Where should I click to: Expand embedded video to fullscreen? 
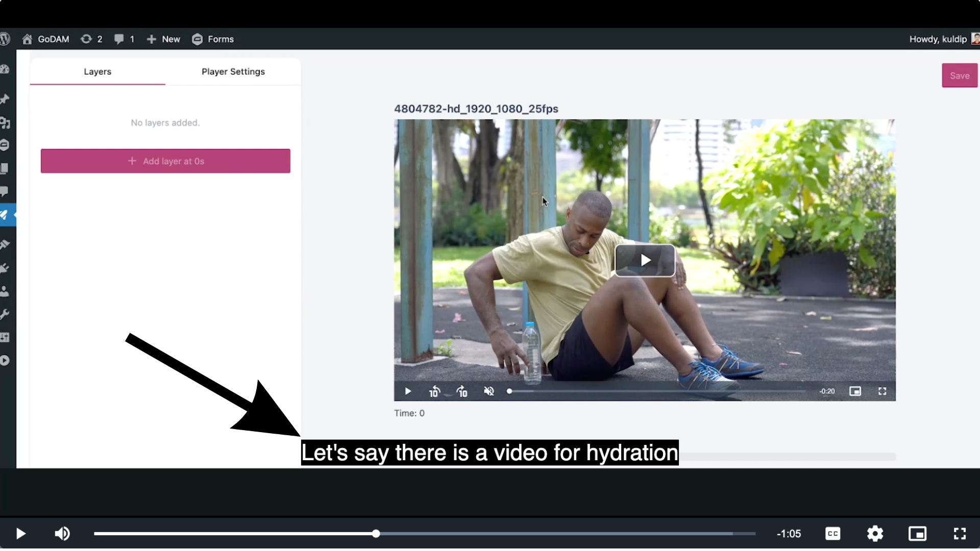(x=882, y=391)
